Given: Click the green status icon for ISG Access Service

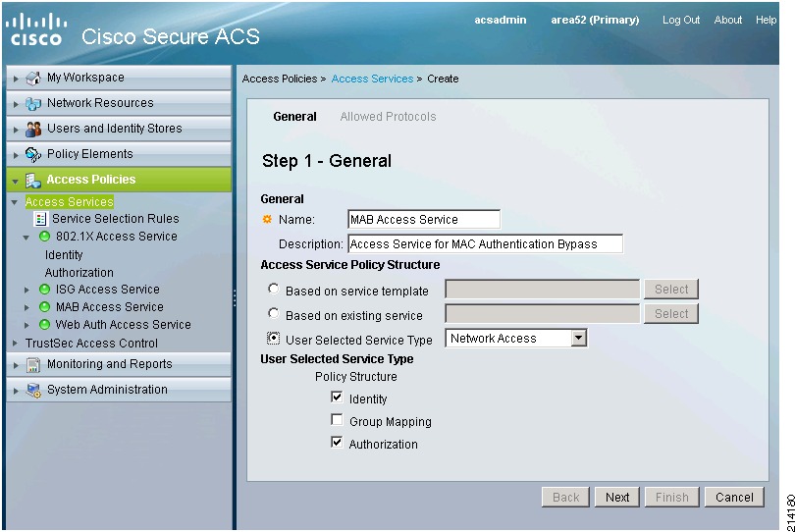Looking at the screenshot, I should (x=44, y=290).
